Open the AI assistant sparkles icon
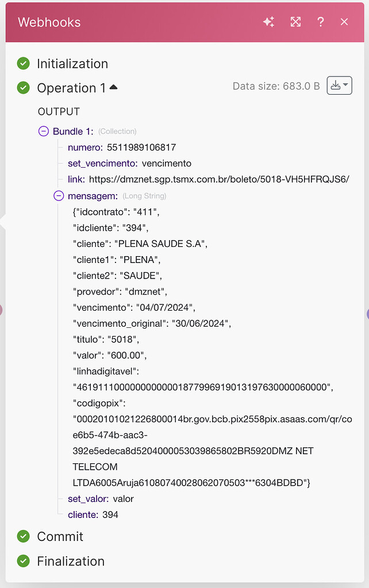 click(268, 22)
